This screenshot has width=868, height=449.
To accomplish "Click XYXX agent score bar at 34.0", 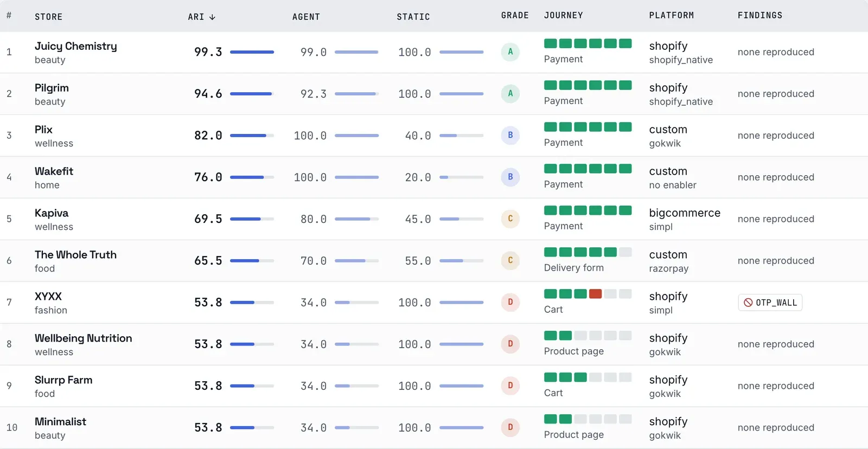I will (356, 303).
